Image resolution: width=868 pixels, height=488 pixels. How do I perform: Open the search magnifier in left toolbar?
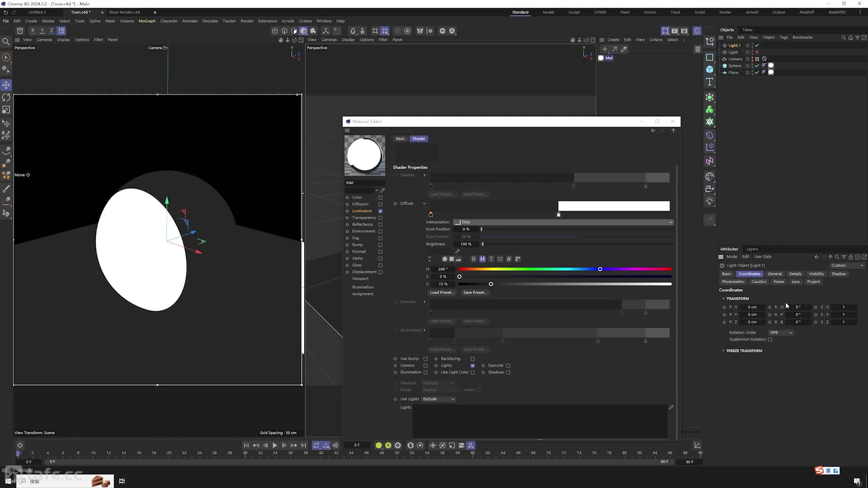pyautogui.click(x=6, y=42)
